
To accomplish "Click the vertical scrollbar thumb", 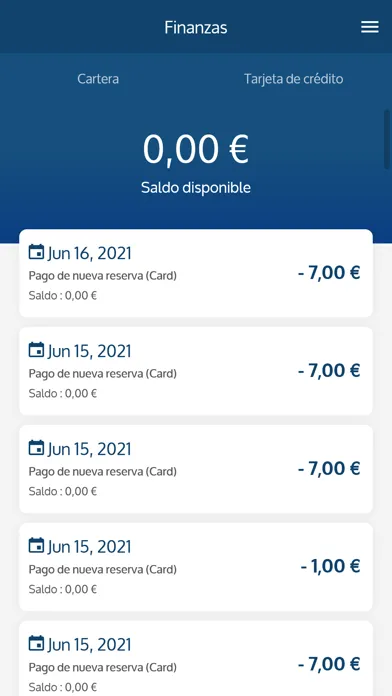I will click(387, 139).
